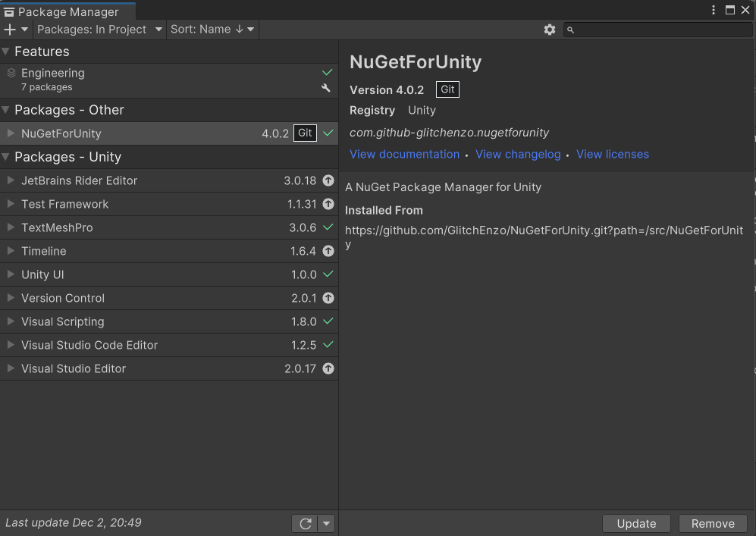756x536 pixels.
Task: Click the Version 4.0.2 label
Action: point(387,89)
